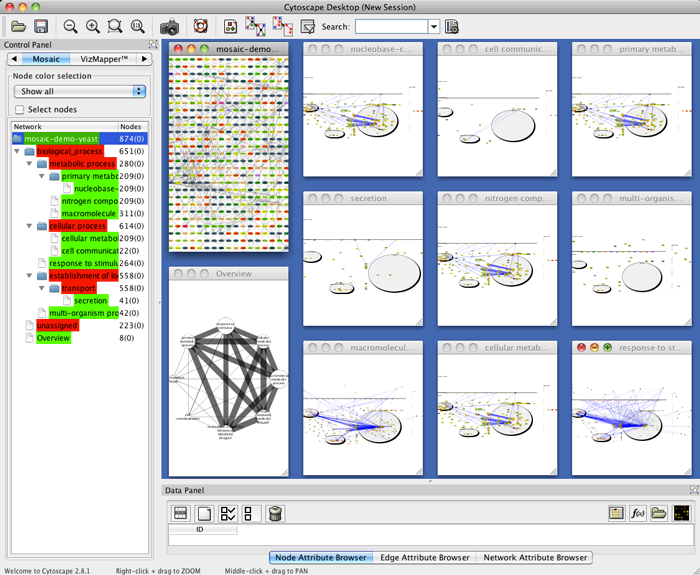This screenshot has width=700, height=575.
Task: Click the Save session floppy icon
Action: coord(41,27)
